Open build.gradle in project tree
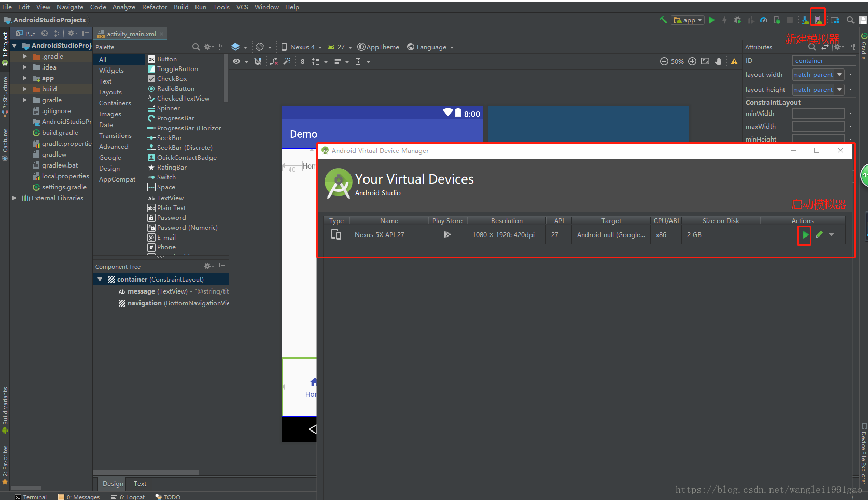 click(x=60, y=133)
